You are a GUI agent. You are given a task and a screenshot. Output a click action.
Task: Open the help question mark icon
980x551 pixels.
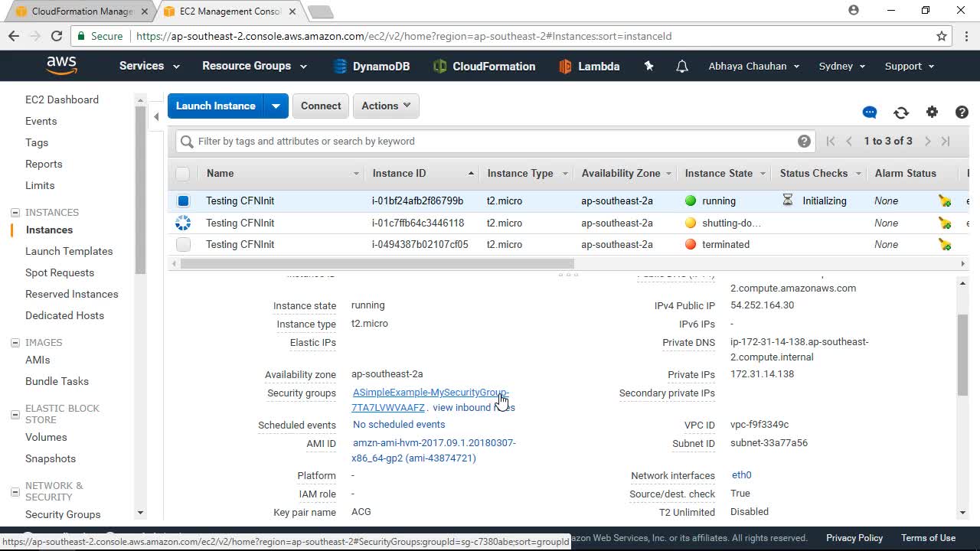pyautogui.click(x=962, y=112)
